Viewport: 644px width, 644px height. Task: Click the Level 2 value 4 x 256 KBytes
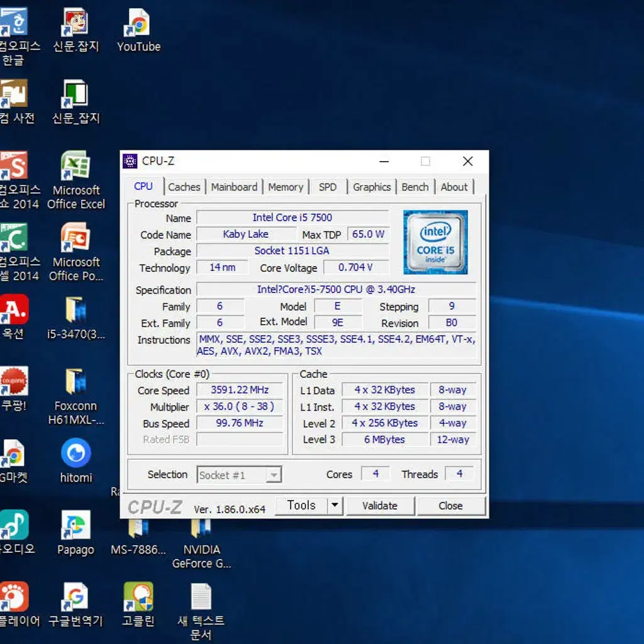point(385,423)
